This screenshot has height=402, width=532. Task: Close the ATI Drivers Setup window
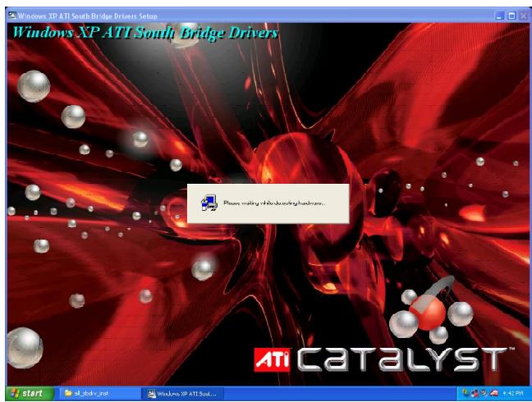[x=524, y=16]
